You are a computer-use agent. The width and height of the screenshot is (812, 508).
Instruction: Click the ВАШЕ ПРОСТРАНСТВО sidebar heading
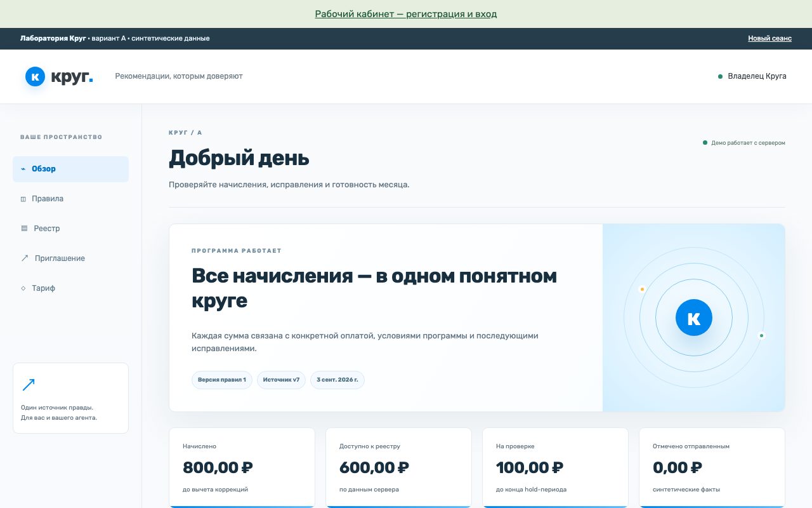[x=61, y=137]
